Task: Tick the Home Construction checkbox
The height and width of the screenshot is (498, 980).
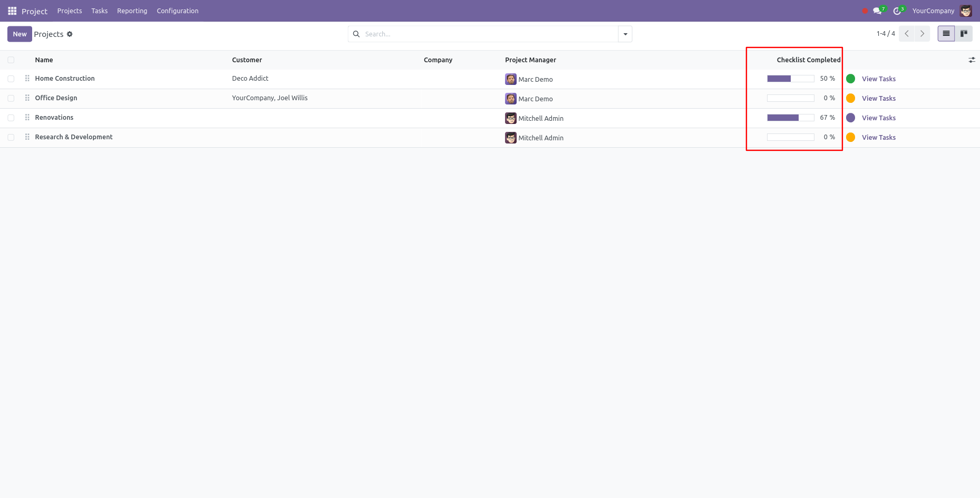Action: point(11,79)
